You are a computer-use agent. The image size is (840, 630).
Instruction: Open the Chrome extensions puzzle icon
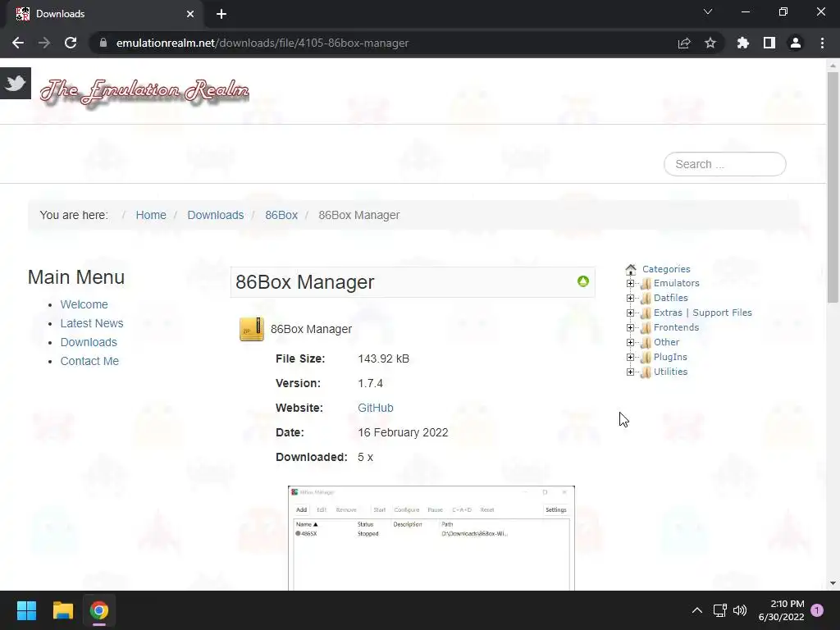click(742, 43)
